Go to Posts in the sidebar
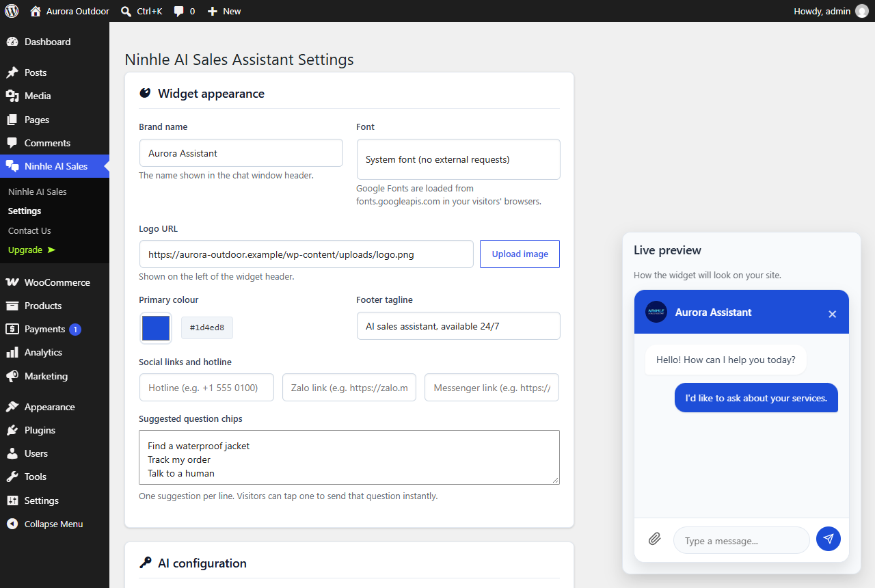 pos(55,72)
